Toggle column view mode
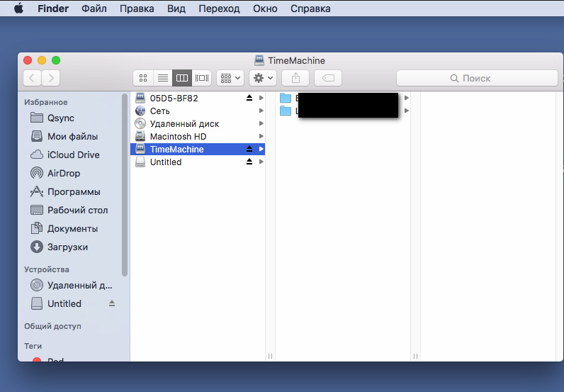 pos(182,78)
